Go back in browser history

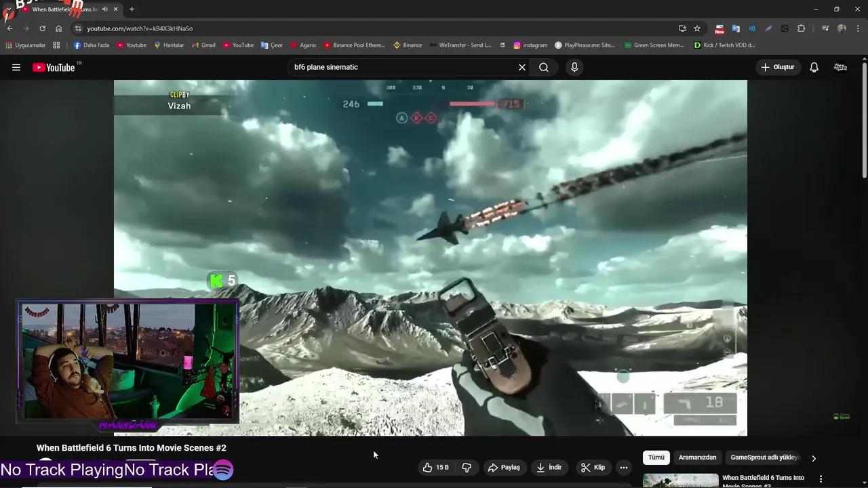point(10,28)
